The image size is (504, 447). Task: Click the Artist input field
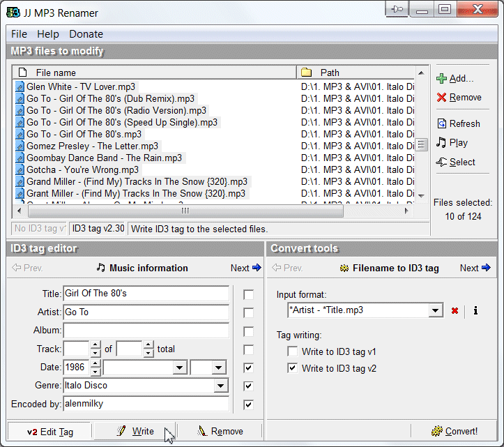tap(146, 312)
